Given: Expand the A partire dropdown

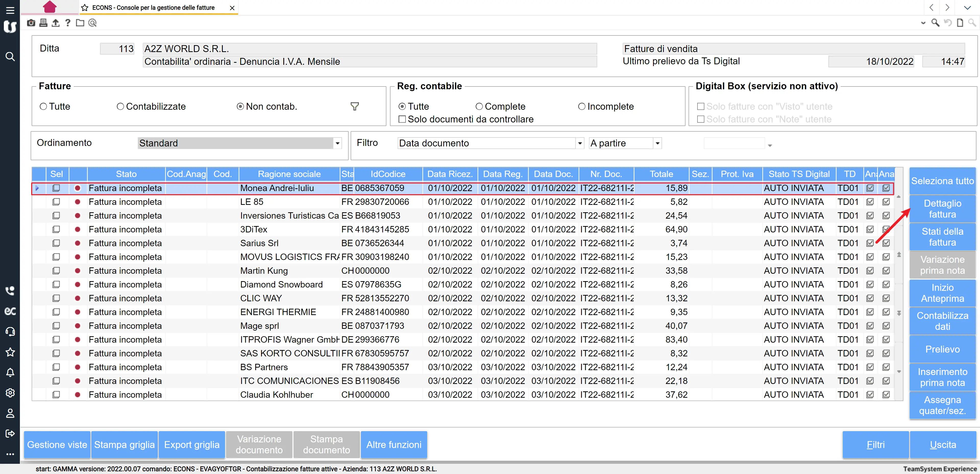Looking at the screenshot, I should point(657,143).
